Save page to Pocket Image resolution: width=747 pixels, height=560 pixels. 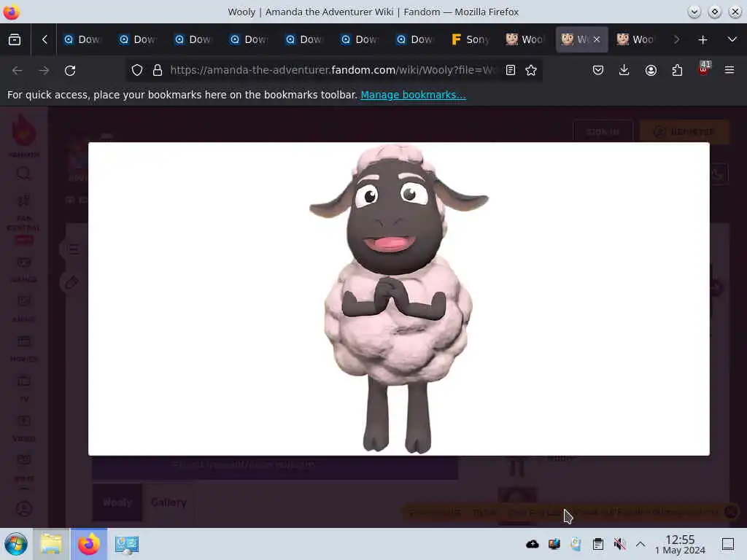coord(598,71)
